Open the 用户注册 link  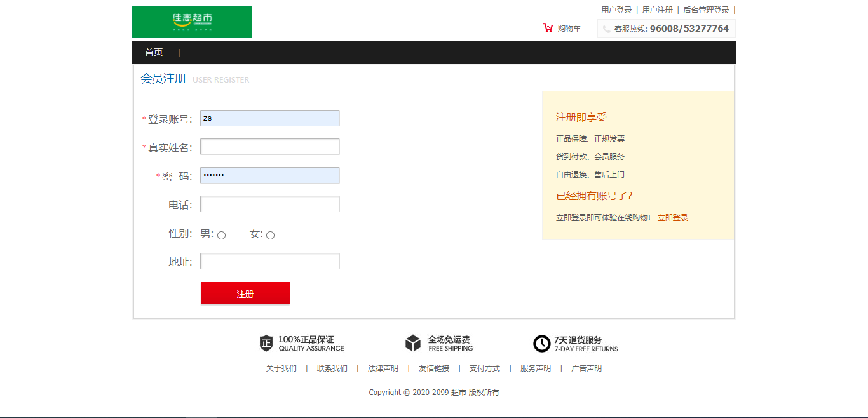click(x=657, y=10)
